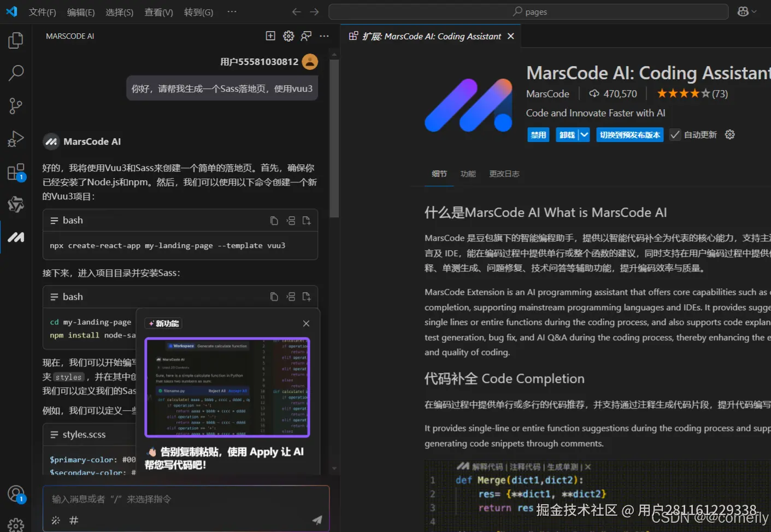This screenshot has height=532, width=771.
Task: Open the Search view in the activity bar
Action: point(15,73)
